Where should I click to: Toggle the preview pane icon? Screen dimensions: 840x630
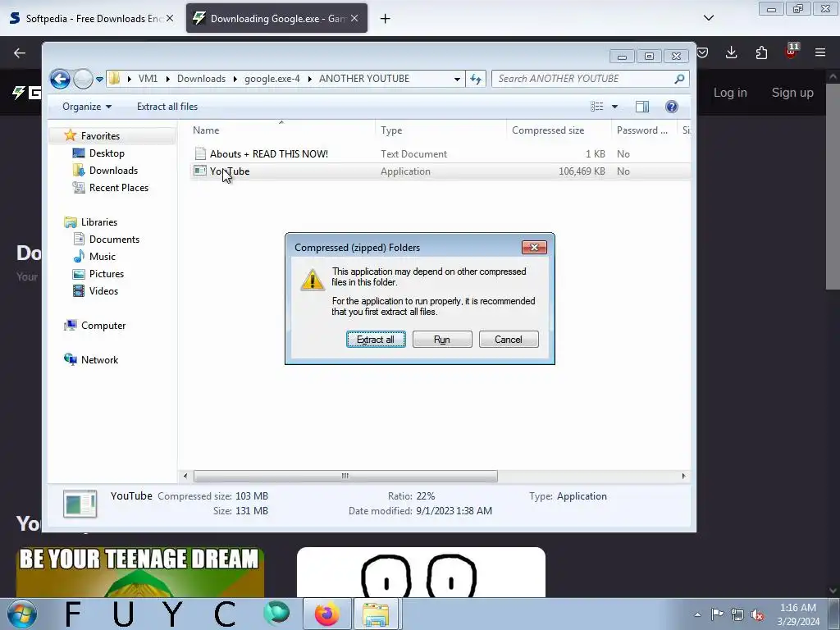642,107
